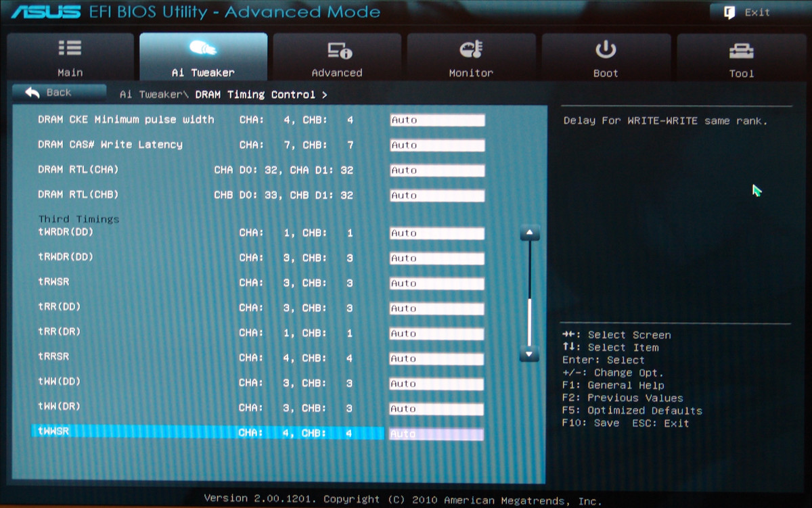Select the tRR(DR) setting label
This screenshot has width=812, height=508.
point(60,332)
